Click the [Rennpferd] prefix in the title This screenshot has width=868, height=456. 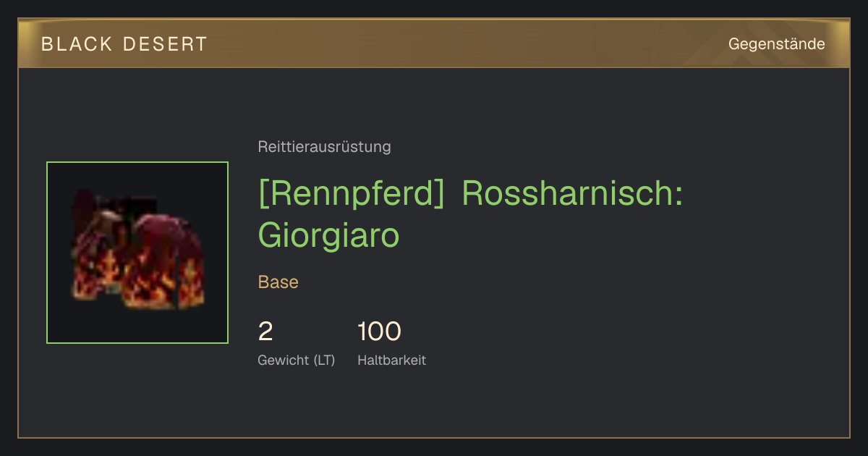pos(351,195)
